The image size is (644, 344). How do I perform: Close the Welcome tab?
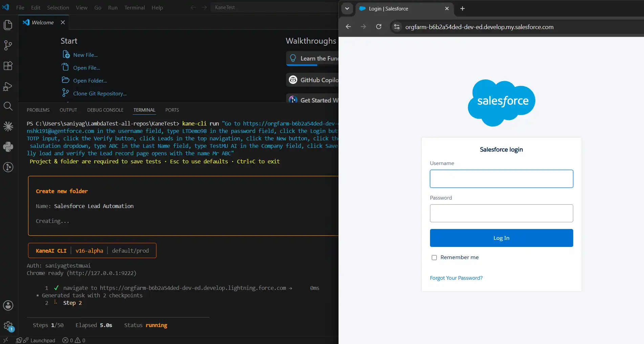[63, 22]
